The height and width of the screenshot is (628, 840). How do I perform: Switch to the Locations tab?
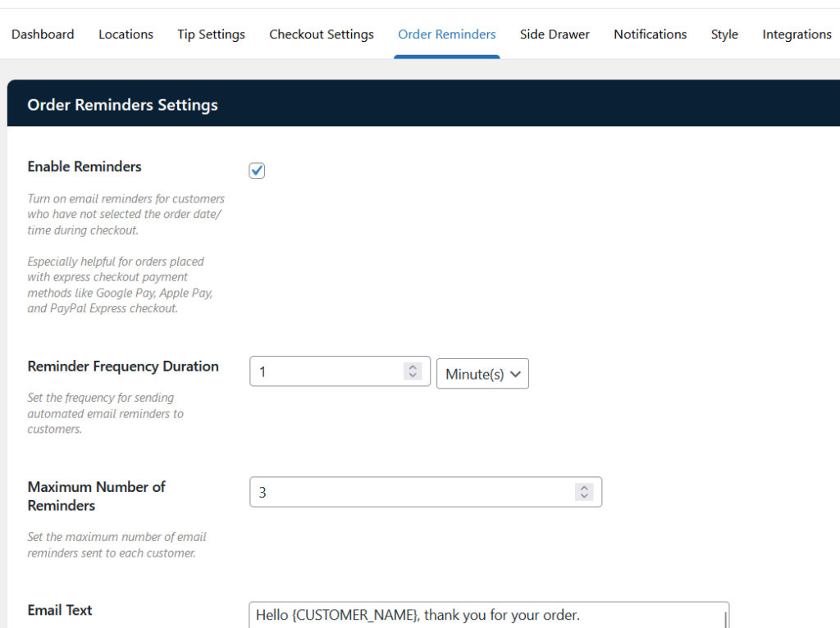126,34
